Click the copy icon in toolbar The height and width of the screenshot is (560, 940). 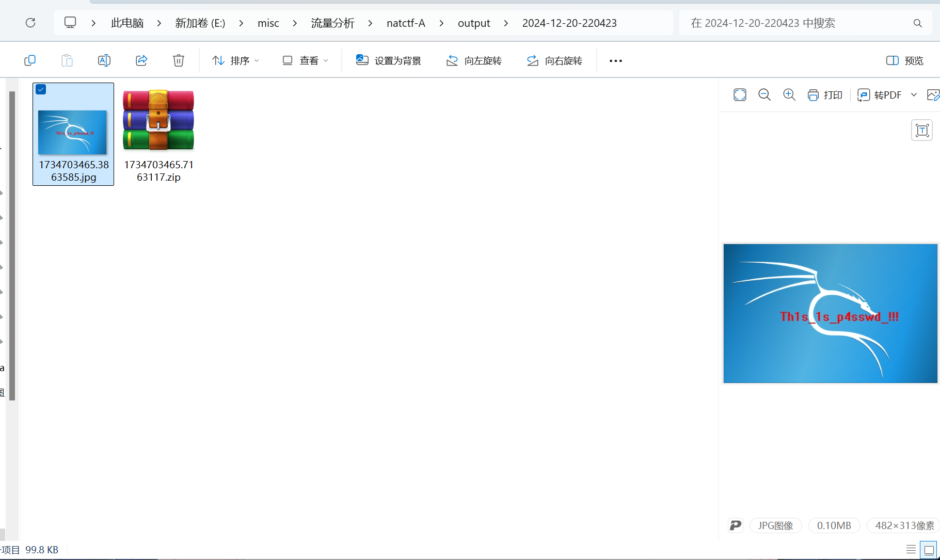30,60
